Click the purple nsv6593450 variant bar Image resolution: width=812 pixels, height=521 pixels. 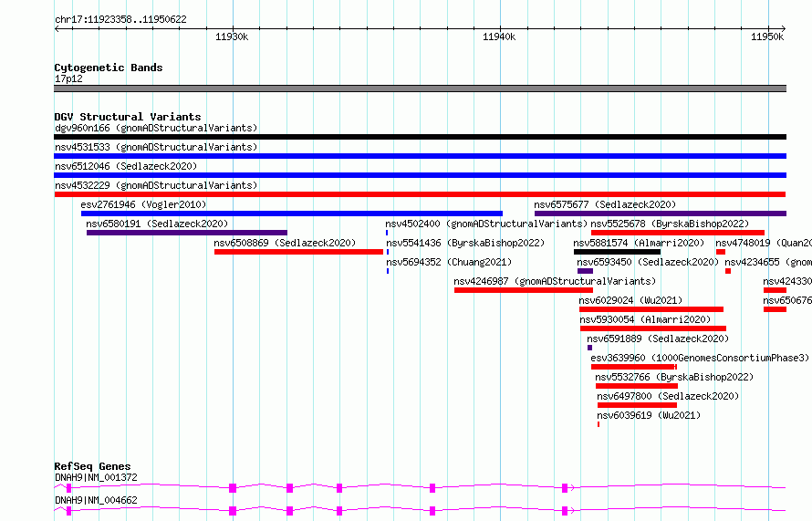coord(585,271)
